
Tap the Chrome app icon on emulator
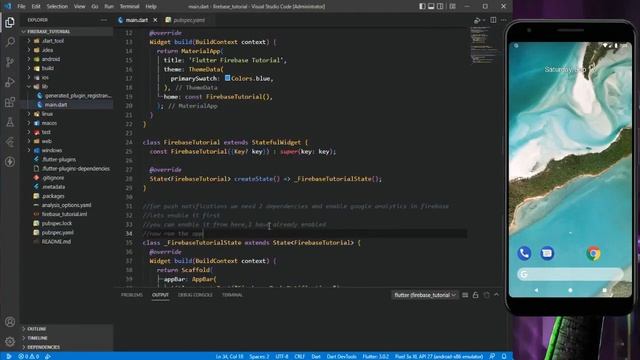pyautogui.click(x=594, y=253)
